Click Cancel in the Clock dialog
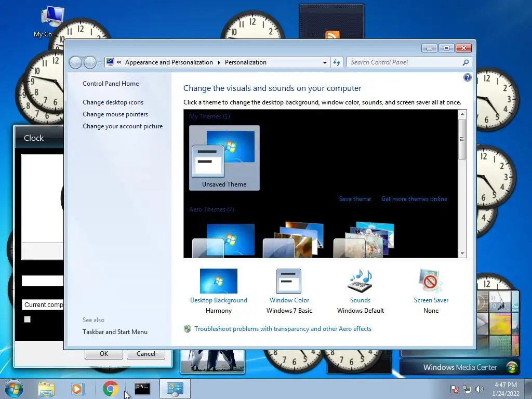Viewport: 532px width, 399px height. coord(146,353)
